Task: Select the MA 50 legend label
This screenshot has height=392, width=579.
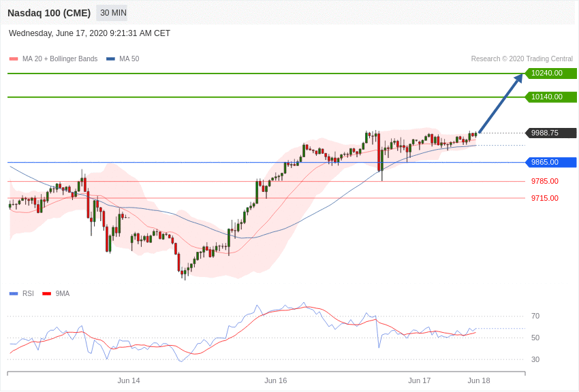Action: pyautogui.click(x=129, y=59)
